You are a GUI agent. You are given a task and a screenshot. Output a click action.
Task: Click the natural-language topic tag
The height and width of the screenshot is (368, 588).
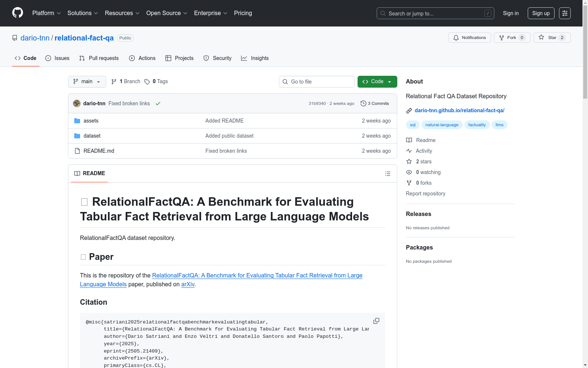(x=442, y=125)
